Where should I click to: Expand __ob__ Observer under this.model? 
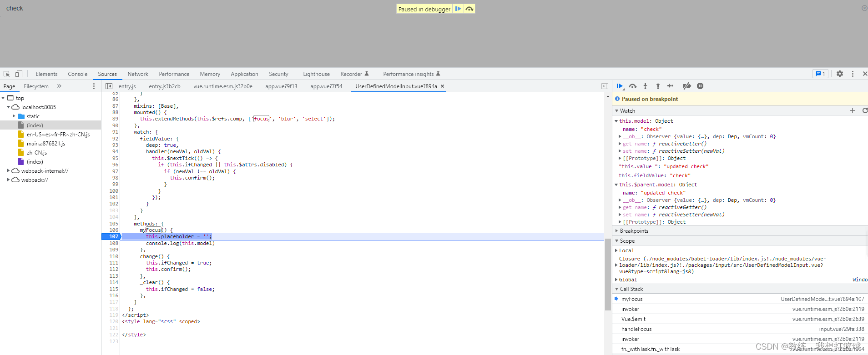tap(620, 136)
